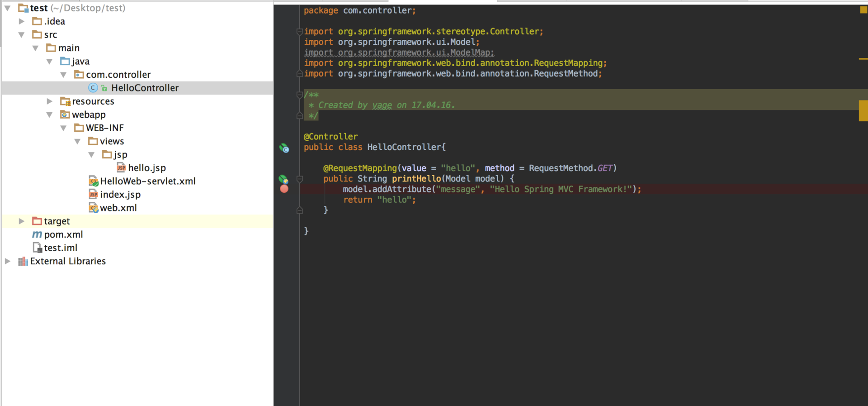
Task: Click the web.xml descriptor icon
Action: tap(94, 208)
